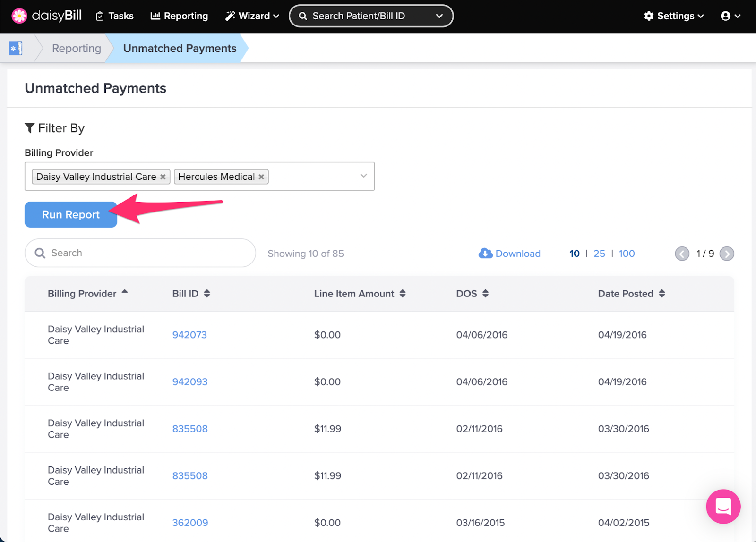Screen dimensions: 756x542
Task: Expand the search box dropdown chevron
Action: [439, 16]
